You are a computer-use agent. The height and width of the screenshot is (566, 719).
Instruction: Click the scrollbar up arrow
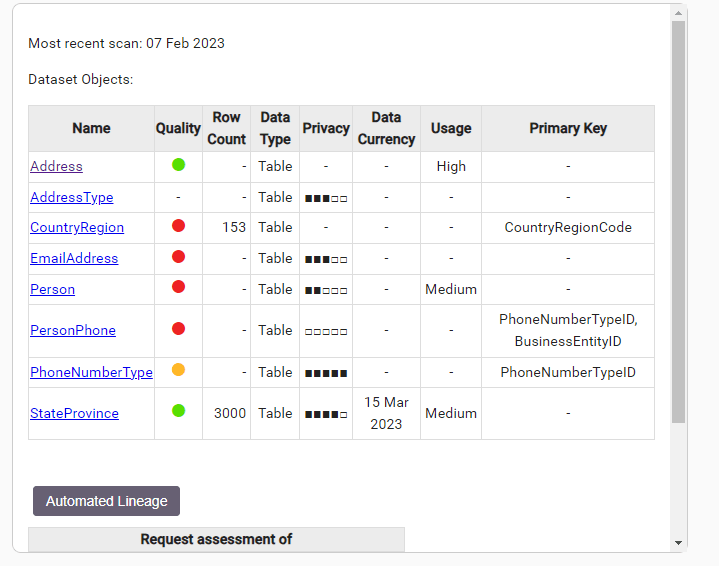pyautogui.click(x=679, y=13)
